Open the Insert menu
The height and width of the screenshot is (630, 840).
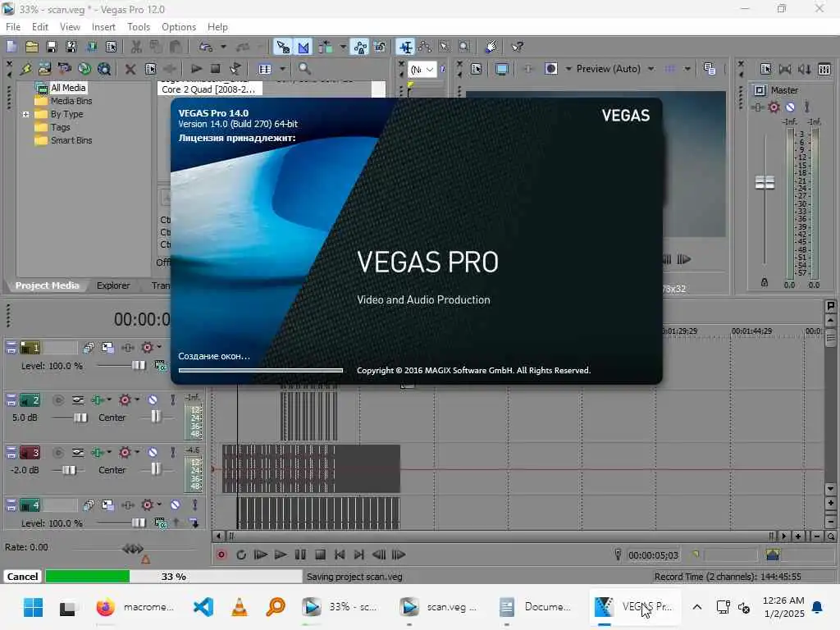103,27
